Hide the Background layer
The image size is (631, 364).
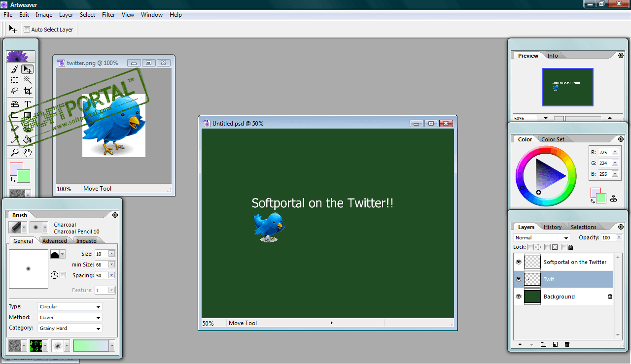pyautogui.click(x=518, y=297)
